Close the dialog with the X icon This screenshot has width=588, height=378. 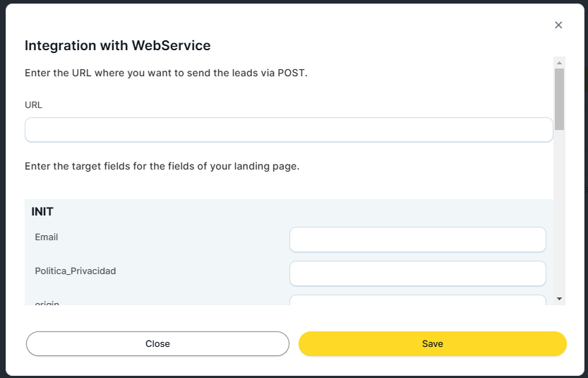[558, 25]
